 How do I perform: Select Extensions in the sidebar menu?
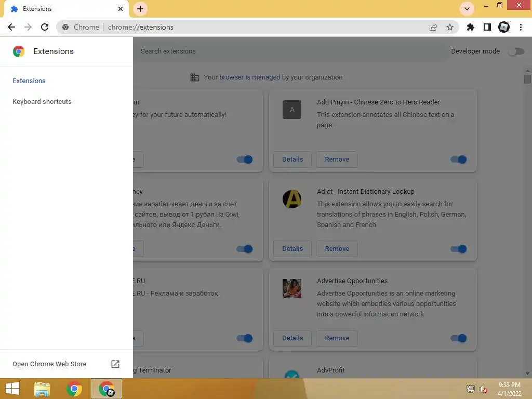pos(29,81)
